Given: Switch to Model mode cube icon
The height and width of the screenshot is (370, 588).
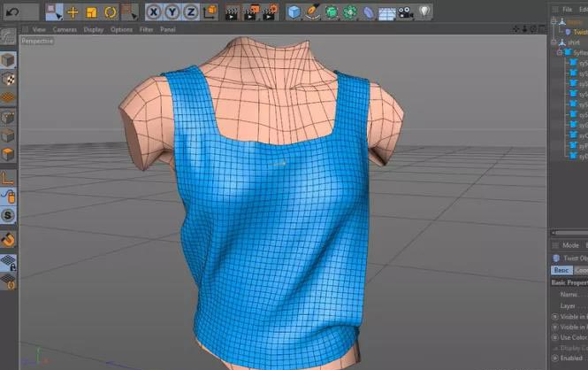Looking at the screenshot, I should [8, 60].
